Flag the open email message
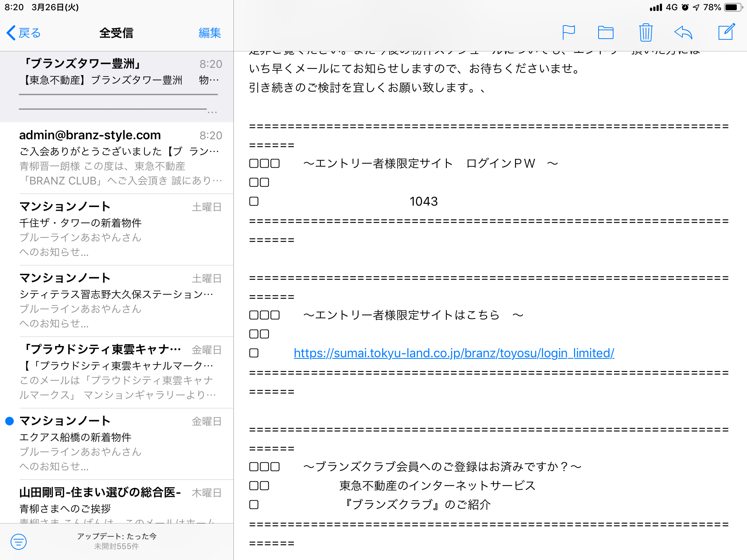747x560 pixels. [569, 32]
